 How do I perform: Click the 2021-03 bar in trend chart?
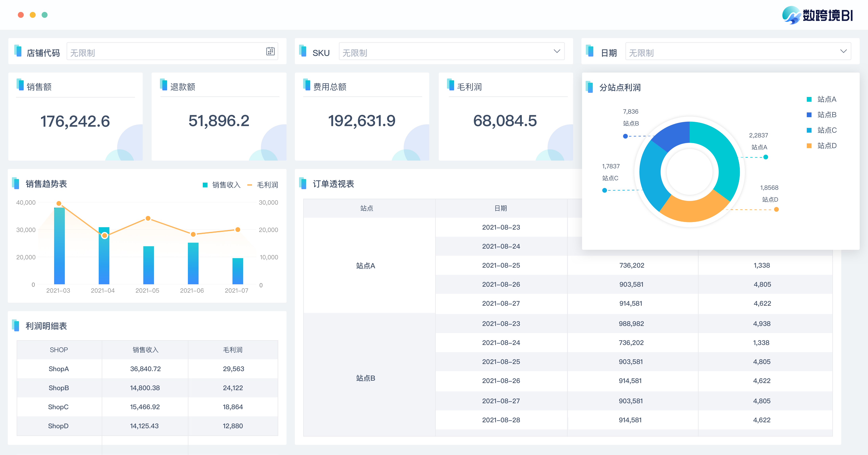pyautogui.click(x=59, y=246)
